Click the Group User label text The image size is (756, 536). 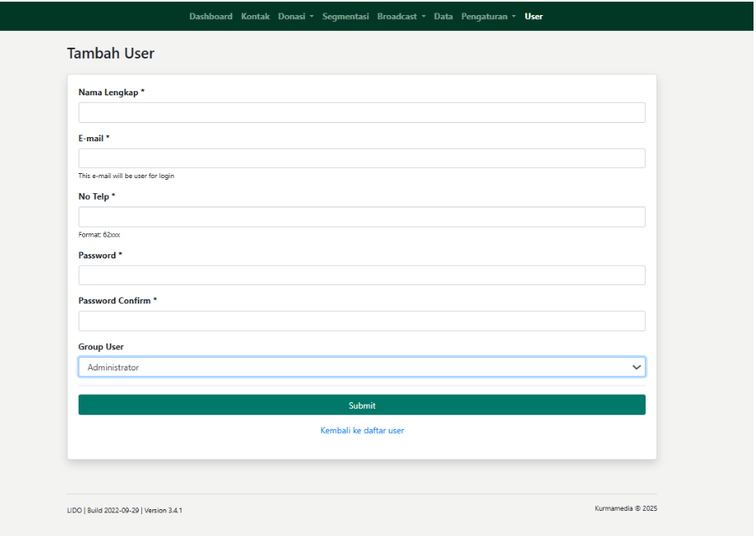101,347
